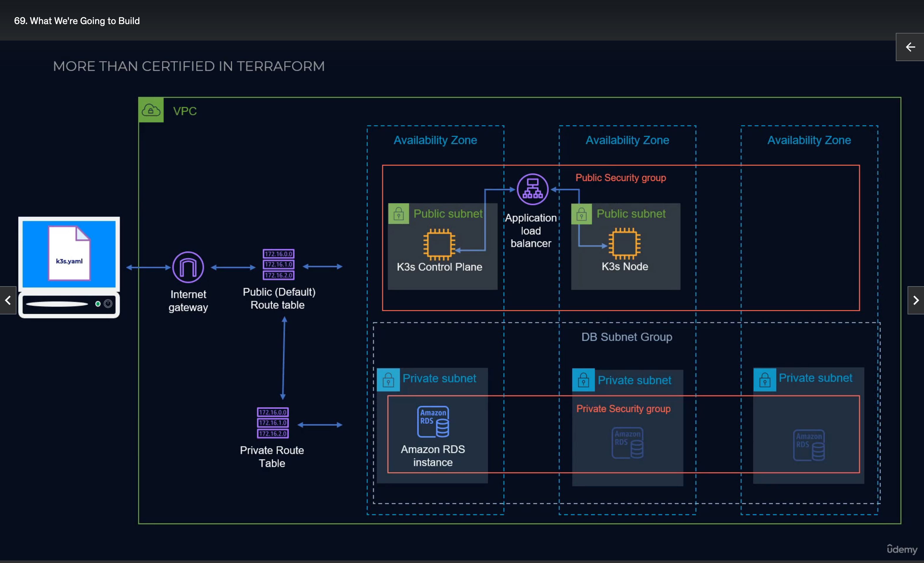Click the Private Route Table icon
The width and height of the screenshot is (924, 563).
click(x=273, y=423)
